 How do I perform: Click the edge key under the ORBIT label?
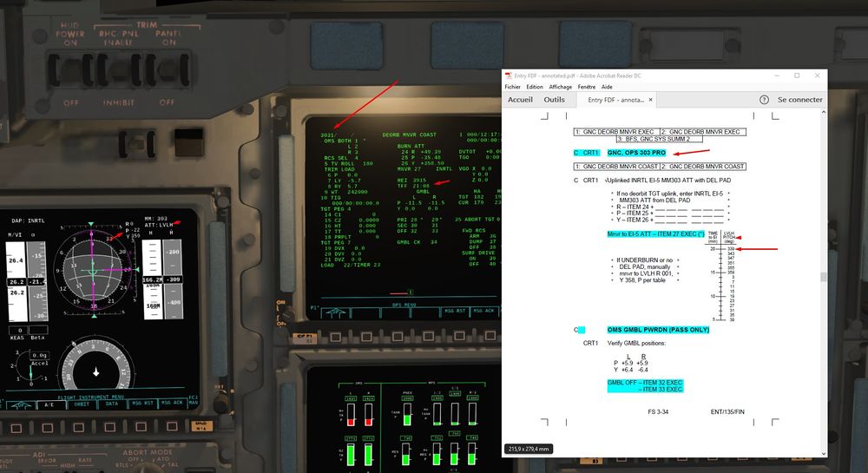[79, 428]
